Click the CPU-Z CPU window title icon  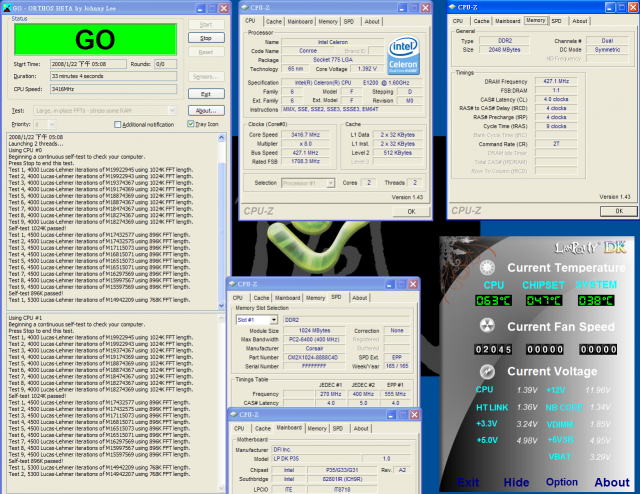coord(244,7)
